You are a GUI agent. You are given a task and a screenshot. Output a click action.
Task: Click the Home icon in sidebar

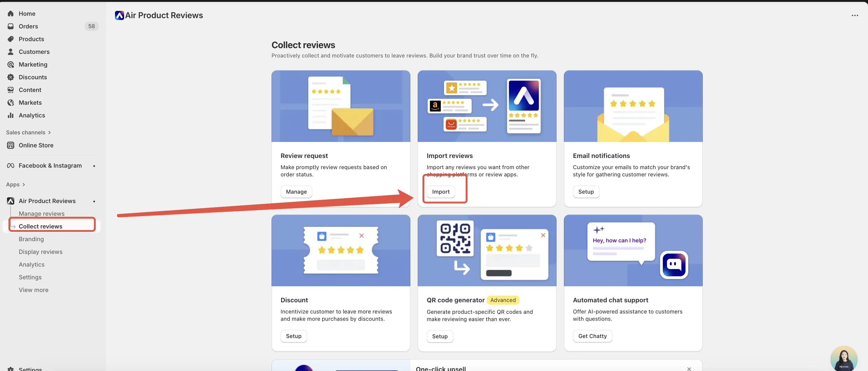[x=11, y=14]
